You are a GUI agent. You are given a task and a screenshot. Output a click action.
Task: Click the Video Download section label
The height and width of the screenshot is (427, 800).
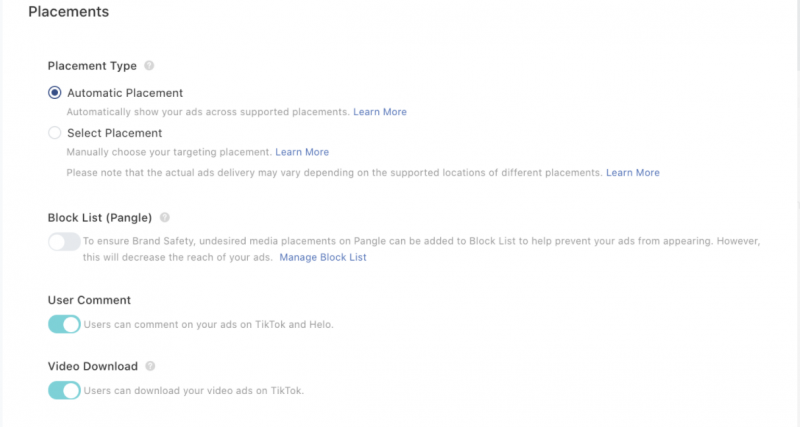(93, 366)
